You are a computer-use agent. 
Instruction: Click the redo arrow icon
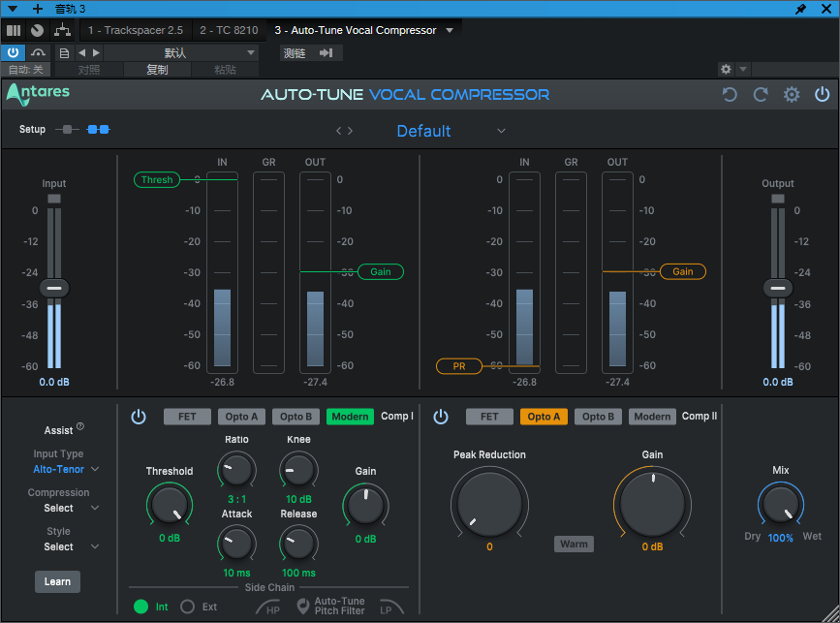pyautogui.click(x=761, y=95)
